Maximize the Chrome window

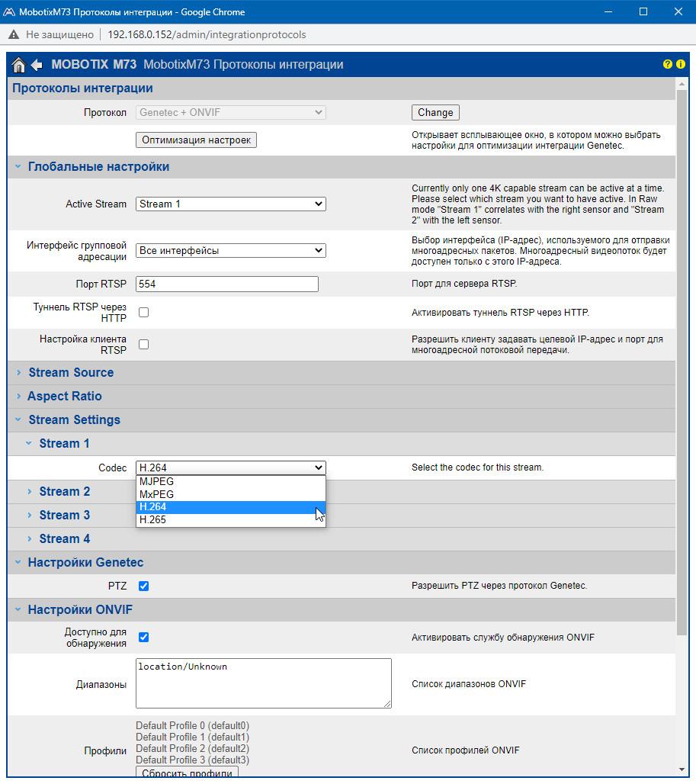[x=643, y=11]
